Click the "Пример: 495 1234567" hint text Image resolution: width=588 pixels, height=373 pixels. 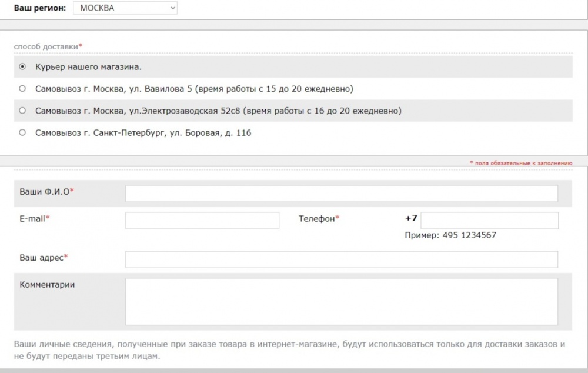[x=450, y=235]
